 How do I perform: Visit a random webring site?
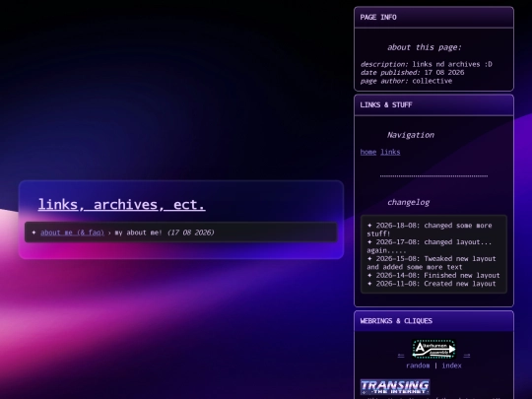[418, 366]
